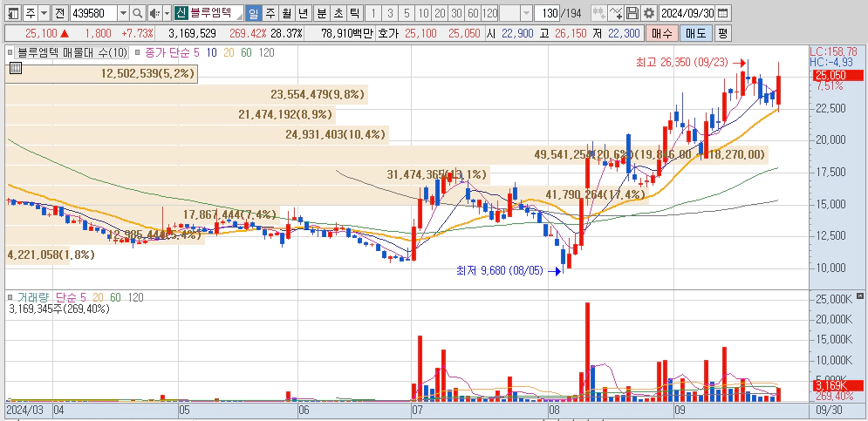Screen dimensions: 868x421
Task: Click the candlestick compare chart icon
Action: (598, 13)
